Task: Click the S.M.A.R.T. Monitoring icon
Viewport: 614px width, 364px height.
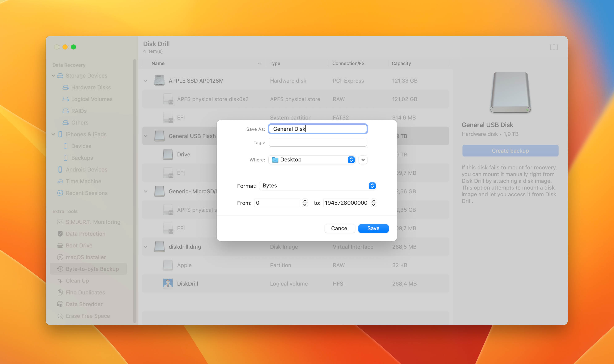Action: [x=60, y=222]
